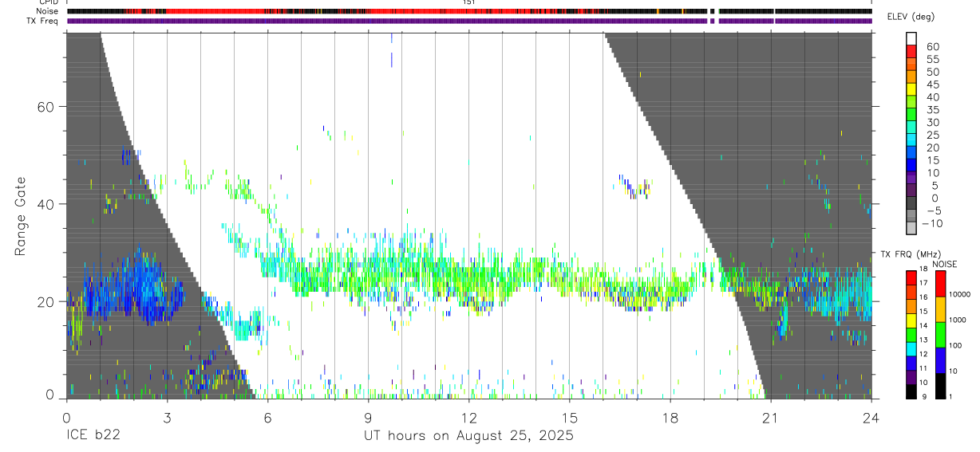980x452 pixels.
Task: Click the 'ICE b22' radar label
Action: 92,436
